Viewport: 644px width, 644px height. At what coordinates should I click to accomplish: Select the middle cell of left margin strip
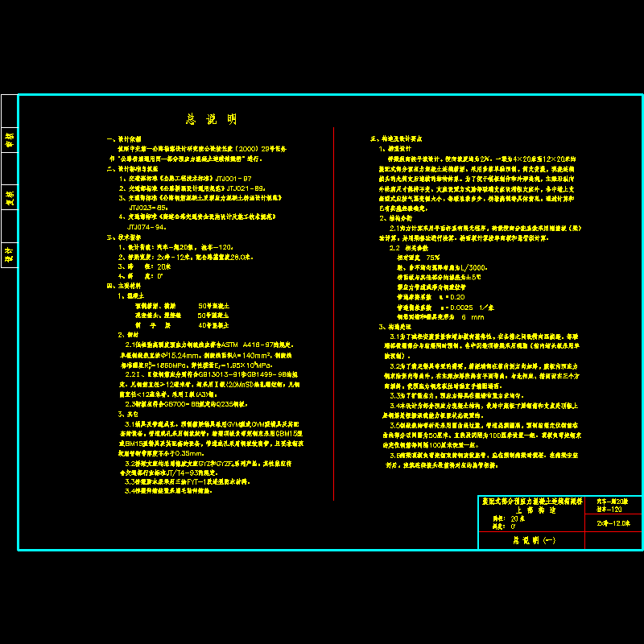[x=9, y=197]
